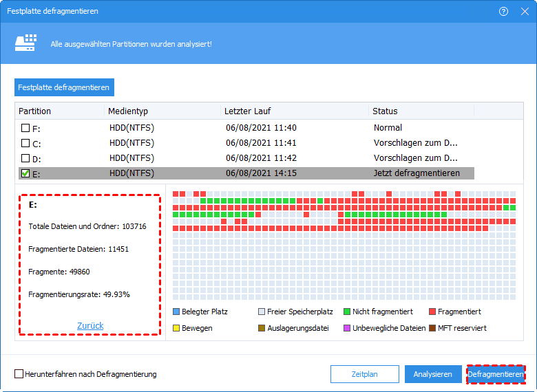The height and width of the screenshot is (392, 537).
Task: Click the Freier Speicherplatz swatch
Action: 262,312
